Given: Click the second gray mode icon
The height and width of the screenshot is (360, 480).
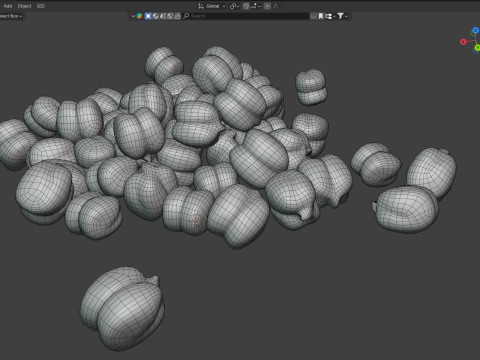Looking at the screenshot, I should 155,16.
